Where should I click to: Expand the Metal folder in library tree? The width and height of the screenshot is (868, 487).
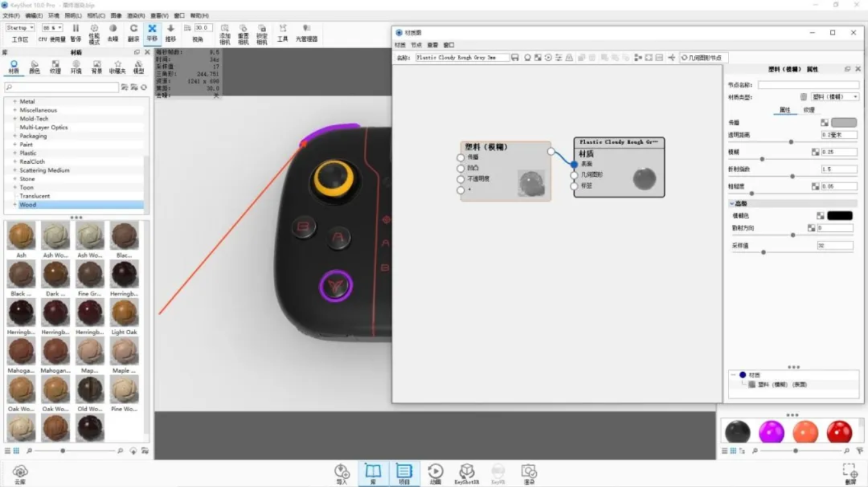pyautogui.click(x=15, y=102)
